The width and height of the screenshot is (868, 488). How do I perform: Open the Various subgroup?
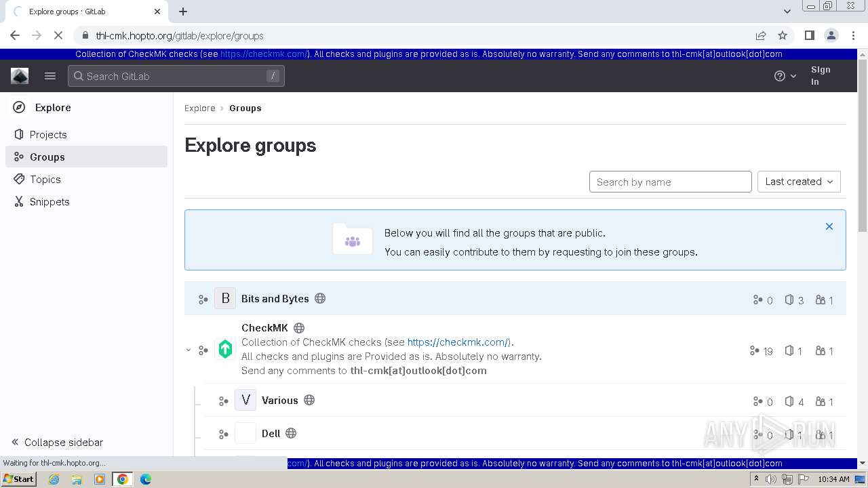pyautogui.click(x=279, y=400)
